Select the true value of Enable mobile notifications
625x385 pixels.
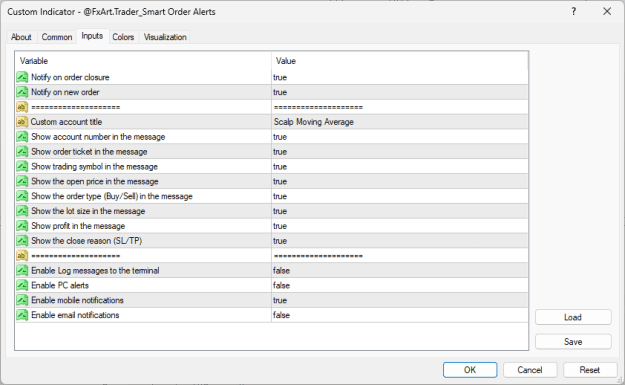click(399, 300)
